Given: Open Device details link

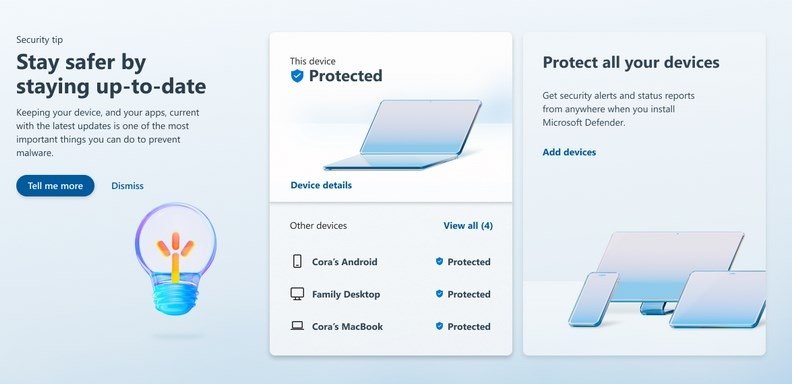Looking at the screenshot, I should pyautogui.click(x=321, y=185).
